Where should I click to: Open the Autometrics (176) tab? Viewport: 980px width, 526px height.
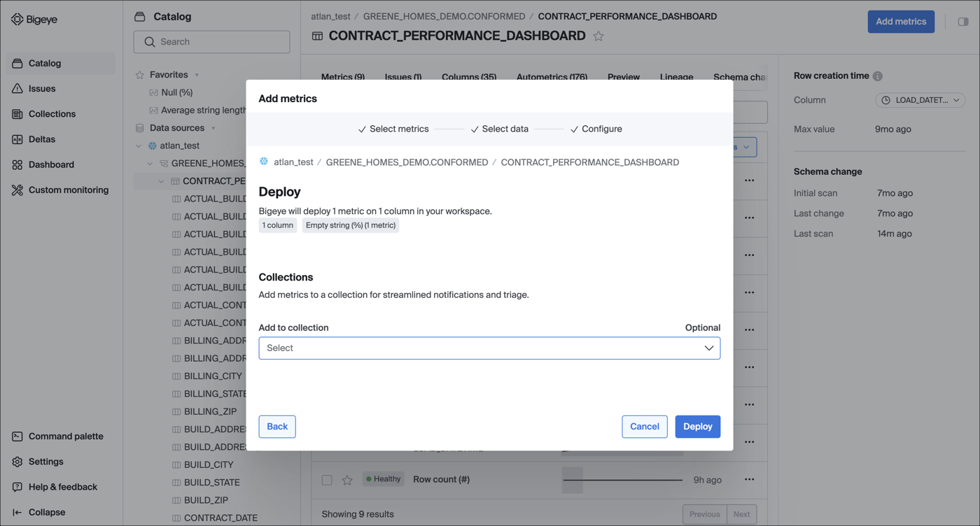[x=552, y=77]
